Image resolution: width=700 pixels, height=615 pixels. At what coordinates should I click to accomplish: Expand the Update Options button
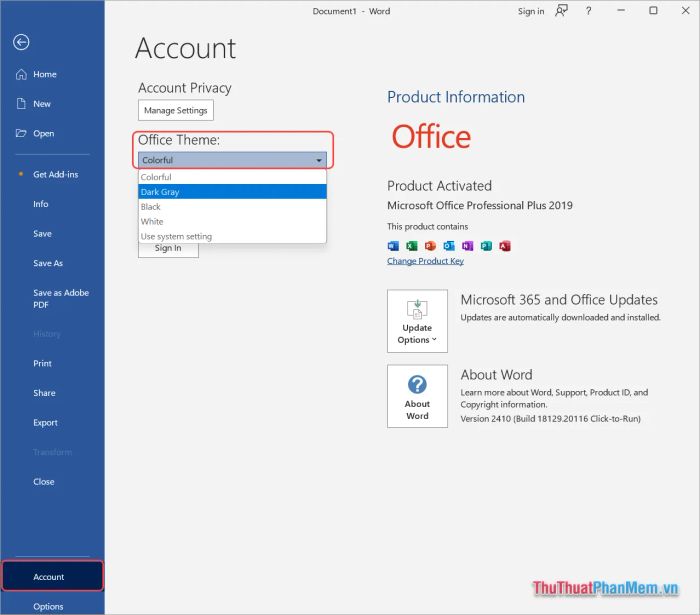pos(417,321)
